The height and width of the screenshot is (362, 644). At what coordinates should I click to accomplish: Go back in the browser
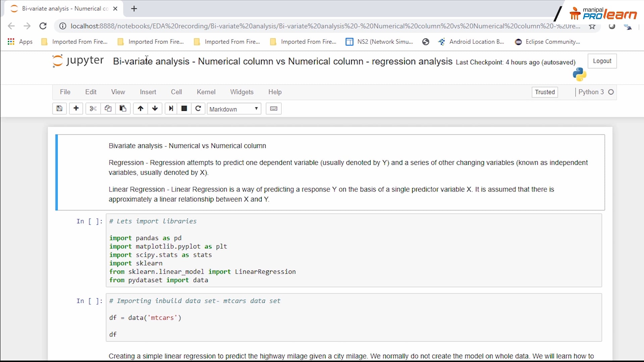coord(11,26)
